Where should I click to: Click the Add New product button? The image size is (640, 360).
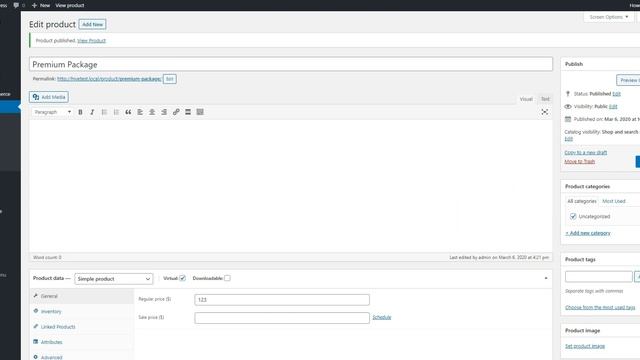coord(93,24)
